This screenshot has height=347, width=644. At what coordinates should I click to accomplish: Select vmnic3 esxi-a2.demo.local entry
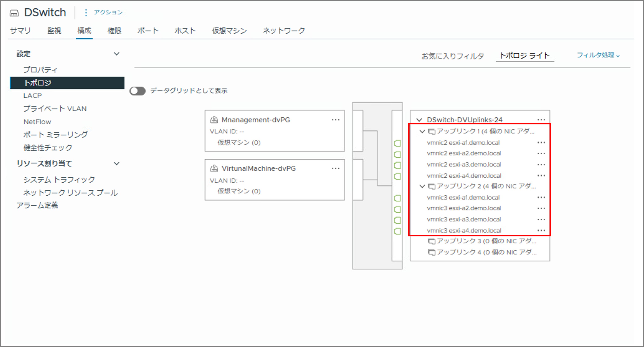click(x=464, y=208)
